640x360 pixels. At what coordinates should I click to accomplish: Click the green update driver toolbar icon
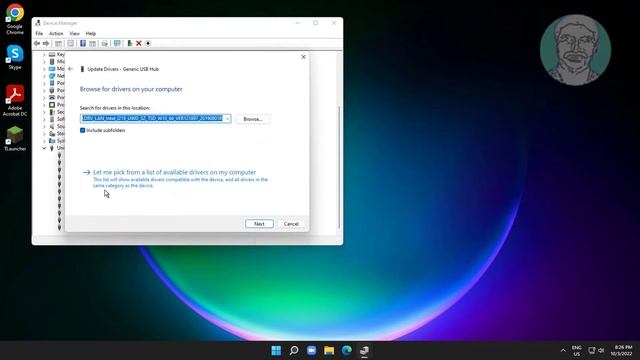pyautogui.click(x=130, y=43)
